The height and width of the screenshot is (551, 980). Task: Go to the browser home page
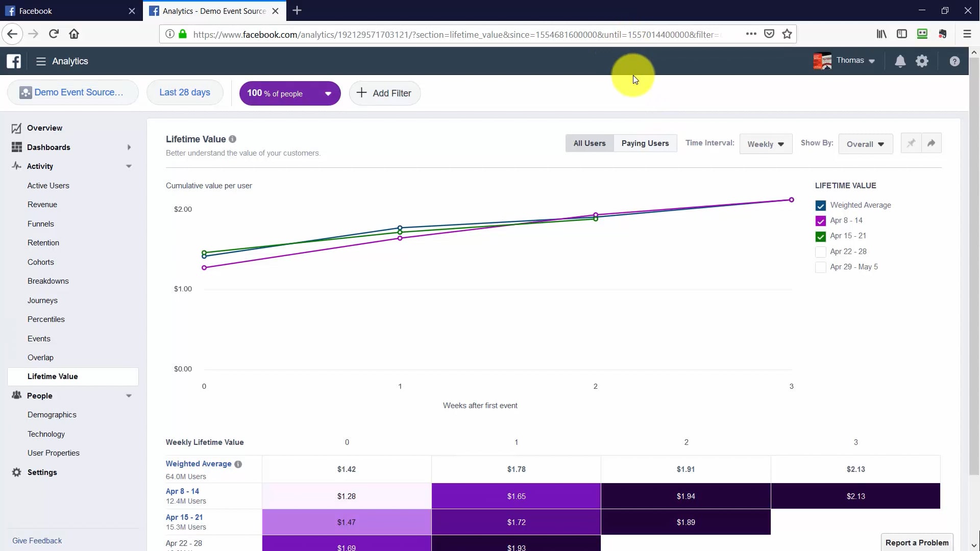[74, 34]
